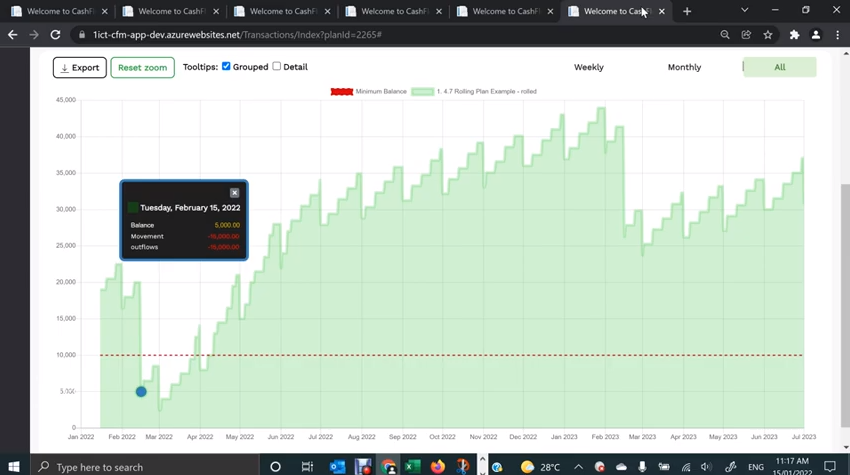Open Outlook from the taskbar

point(337,466)
